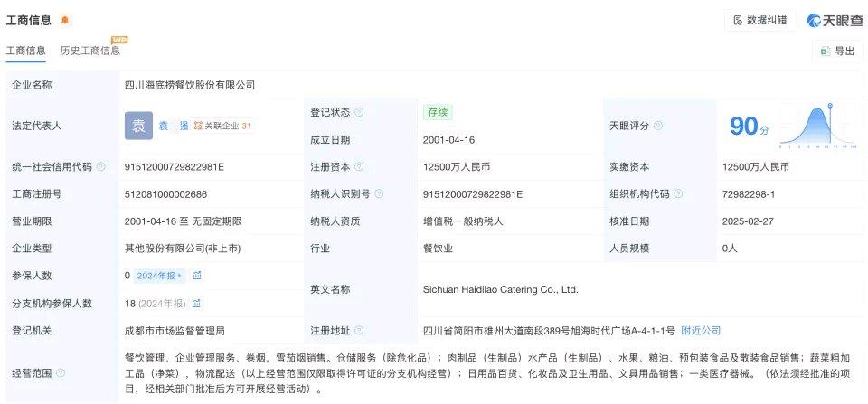Click help icon next to 天眼评分

657,126
